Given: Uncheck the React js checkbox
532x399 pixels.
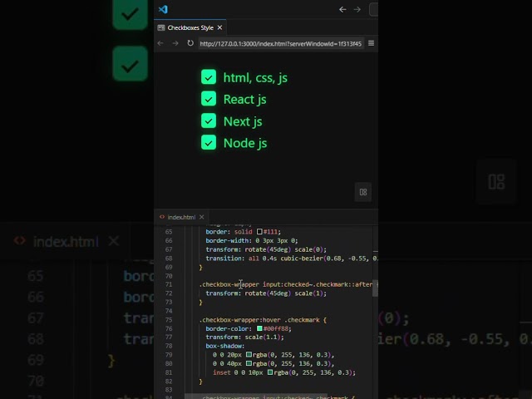Looking at the screenshot, I should [209, 99].
